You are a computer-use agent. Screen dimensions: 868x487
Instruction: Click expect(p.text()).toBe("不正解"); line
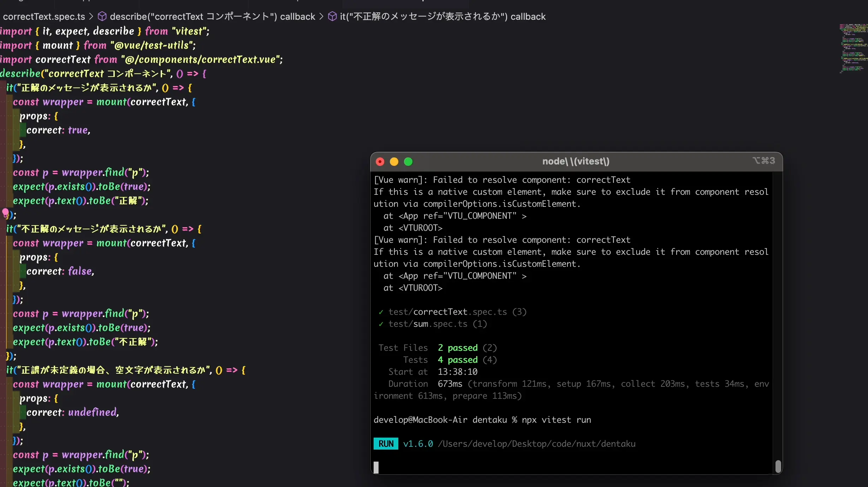click(85, 342)
